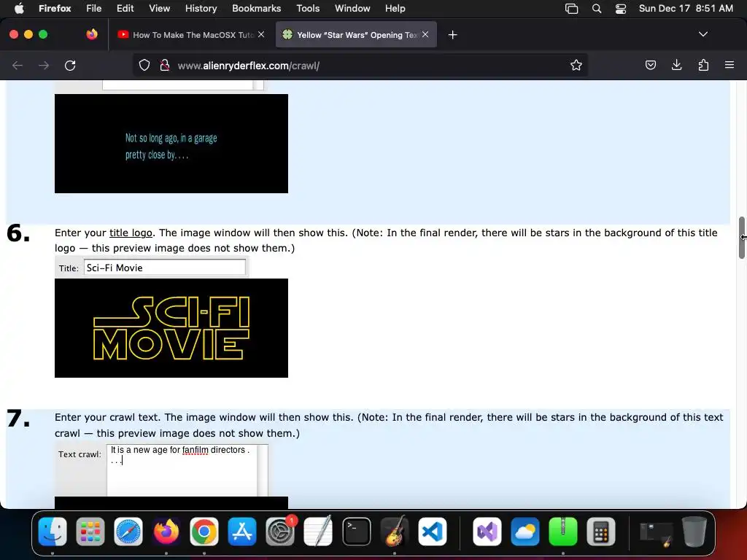Launch Terminal from the Dock
This screenshot has height=560, width=747.
(356, 532)
